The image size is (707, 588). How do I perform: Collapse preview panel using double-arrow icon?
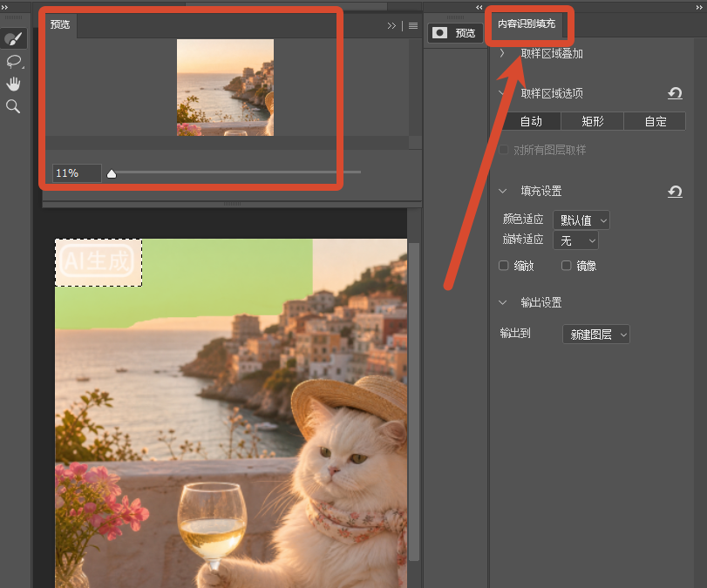391,25
